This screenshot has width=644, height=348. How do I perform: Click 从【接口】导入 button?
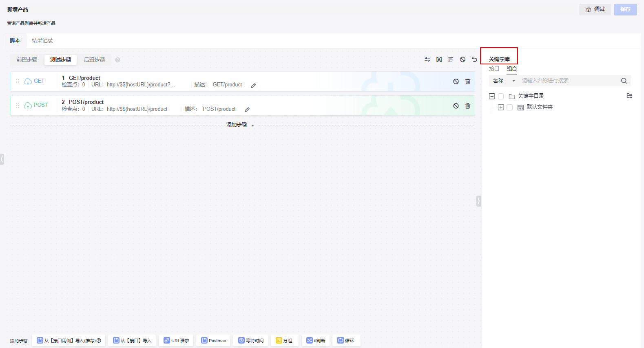(132, 341)
